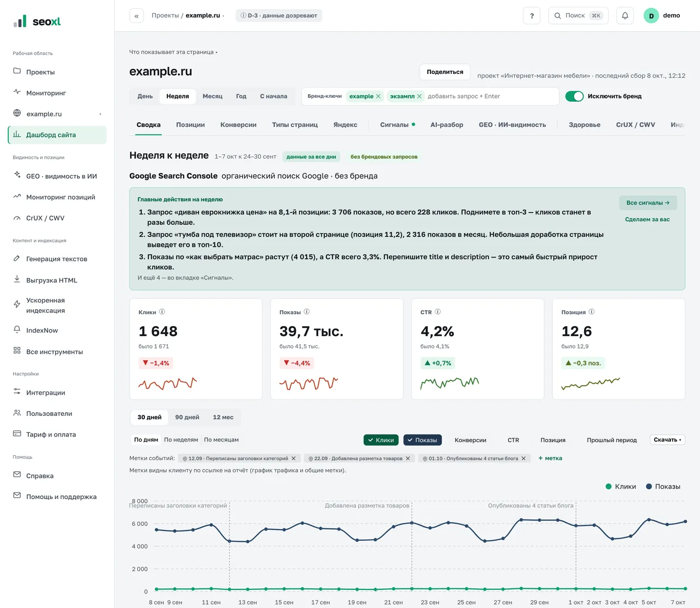The width and height of the screenshot is (700, 608).
Task: Expand the example.ru project dropdown in sidebar
Action: 100,114
